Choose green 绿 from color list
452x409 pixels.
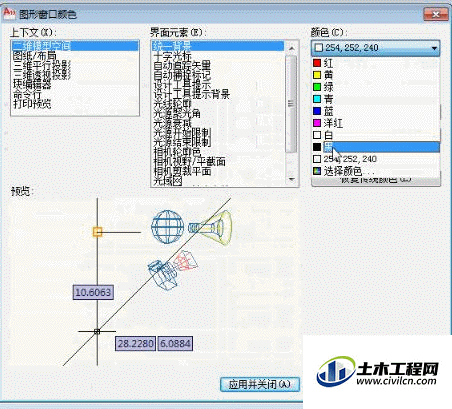(x=376, y=87)
